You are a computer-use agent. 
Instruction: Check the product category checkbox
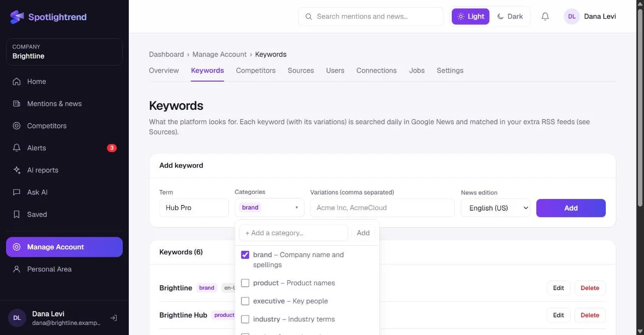click(x=245, y=283)
